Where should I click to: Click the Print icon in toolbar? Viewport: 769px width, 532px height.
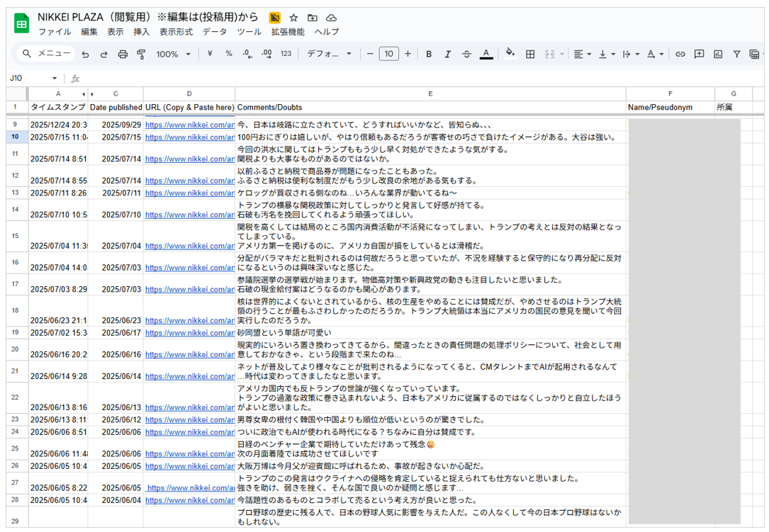pyautogui.click(x=123, y=54)
